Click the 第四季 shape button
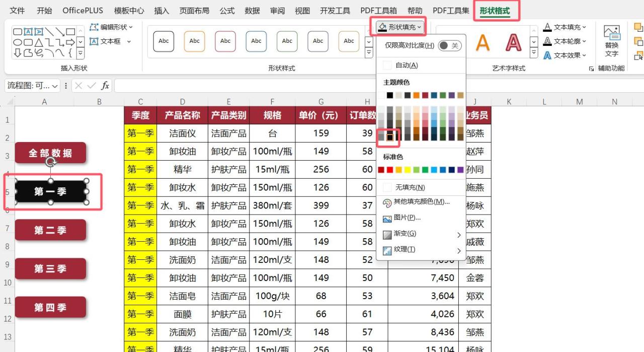644x352 pixels. (50, 307)
